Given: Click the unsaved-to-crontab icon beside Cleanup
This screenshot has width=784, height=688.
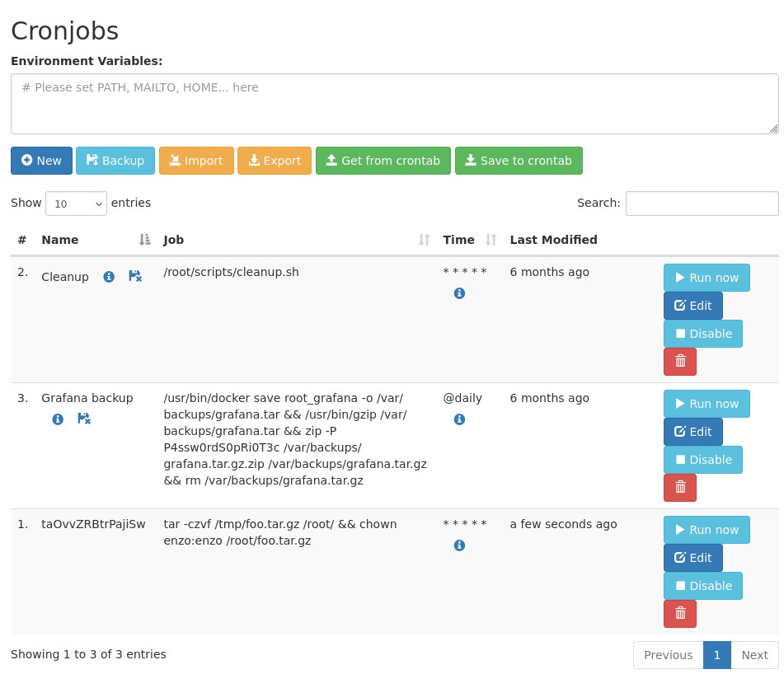Looking at the screenshot, I should tap(134, 277).
